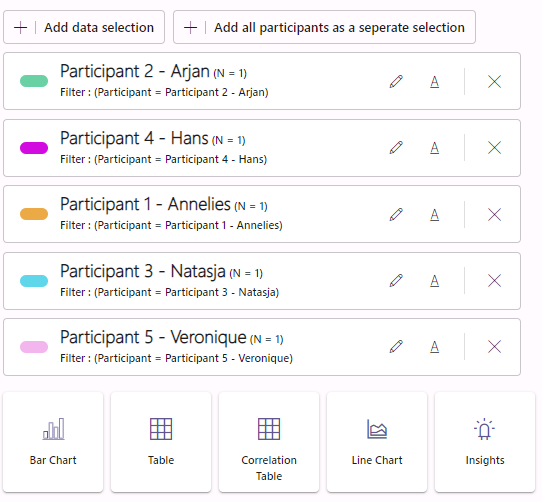Edit the Participant 3 - Natasja filter
Viewport: 542px width, 502px height.
click(x=396, y=280)
